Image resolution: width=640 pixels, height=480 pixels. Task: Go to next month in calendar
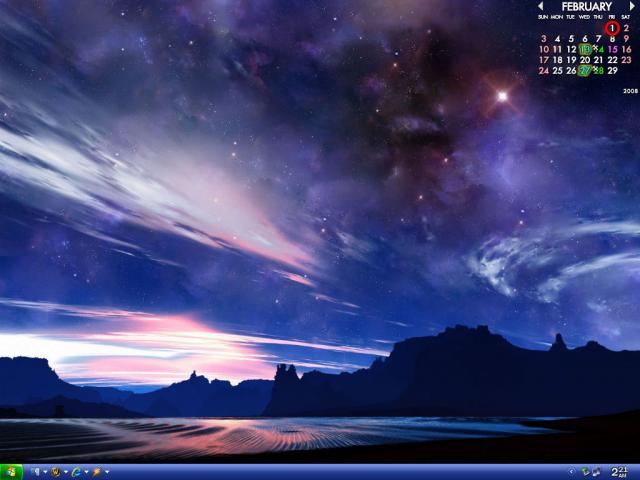[x=632, y=6]
